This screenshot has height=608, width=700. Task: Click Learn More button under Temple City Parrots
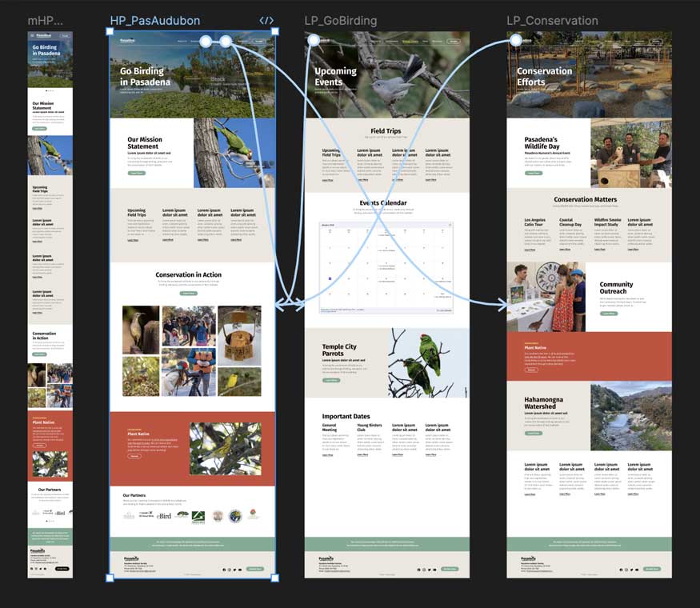pyautogui.click(x=331, y=380)
